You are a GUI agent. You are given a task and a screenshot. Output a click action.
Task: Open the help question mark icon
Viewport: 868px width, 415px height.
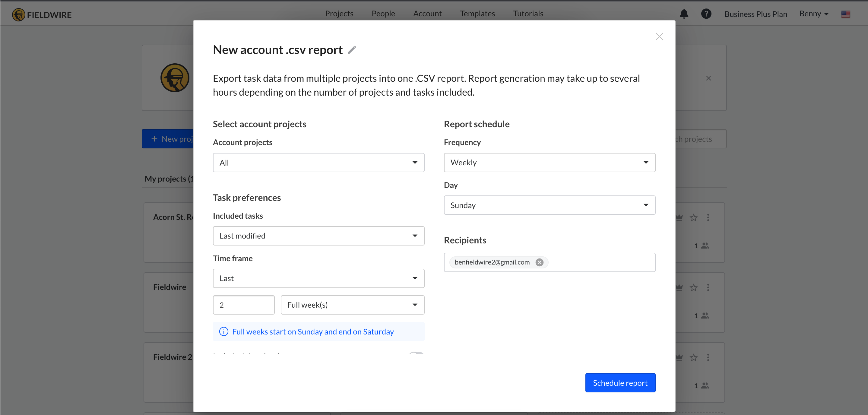click(x=706, y=14)
